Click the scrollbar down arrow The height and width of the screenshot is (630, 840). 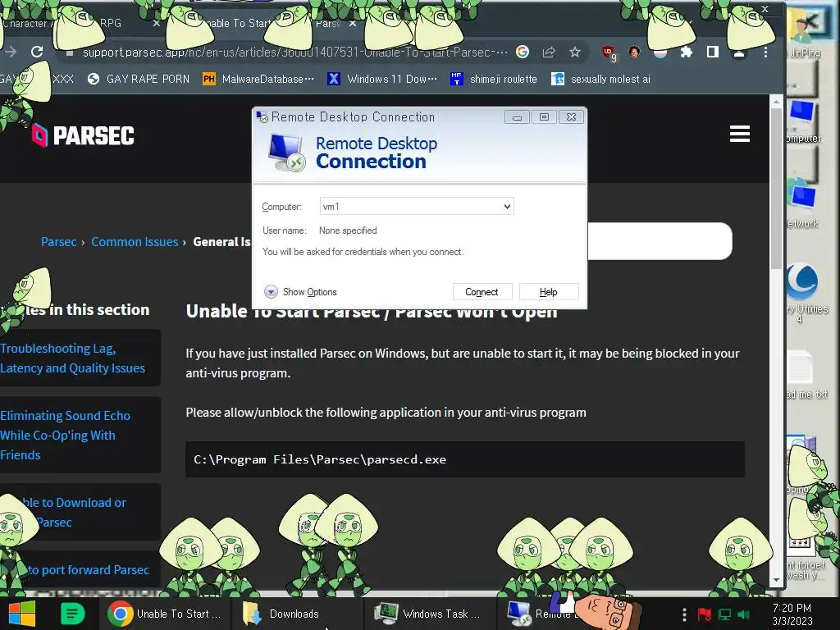(777, 580)
